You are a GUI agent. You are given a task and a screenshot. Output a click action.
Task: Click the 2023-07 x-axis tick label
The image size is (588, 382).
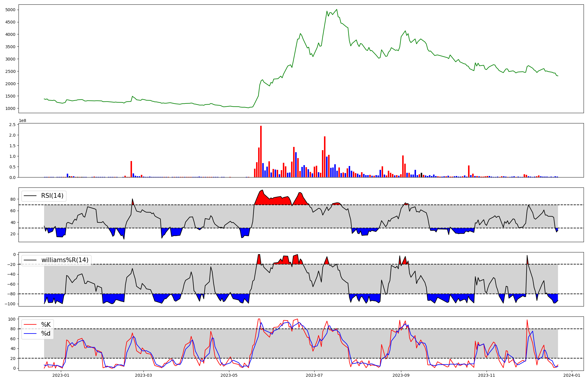point(314,375)
